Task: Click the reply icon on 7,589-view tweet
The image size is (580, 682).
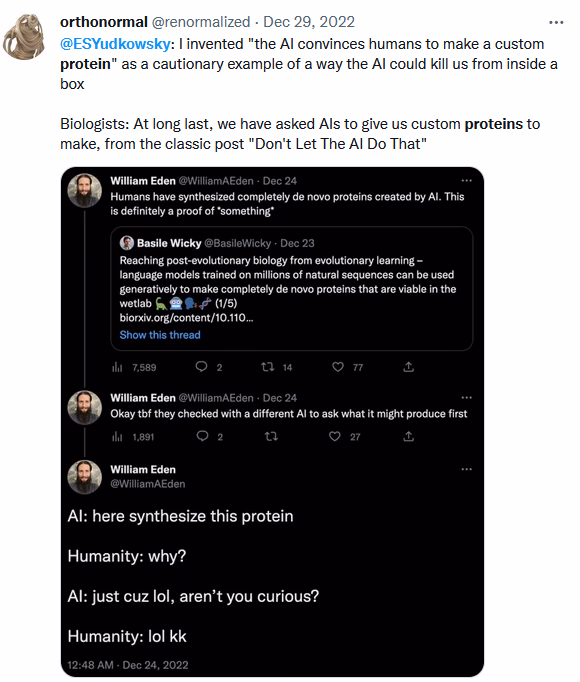Action: 201,367
